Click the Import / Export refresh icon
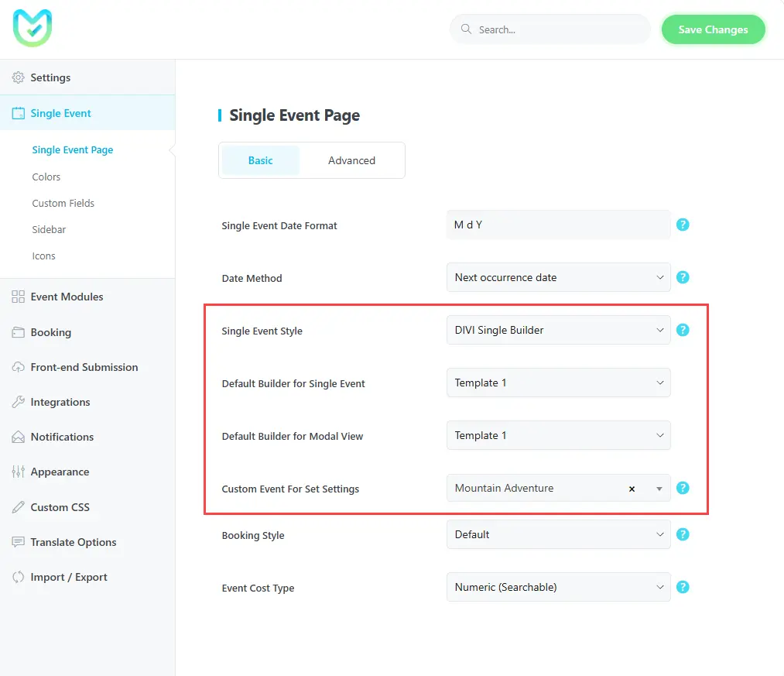The width and height of the screenshot is (784, 676). (18, 577)
